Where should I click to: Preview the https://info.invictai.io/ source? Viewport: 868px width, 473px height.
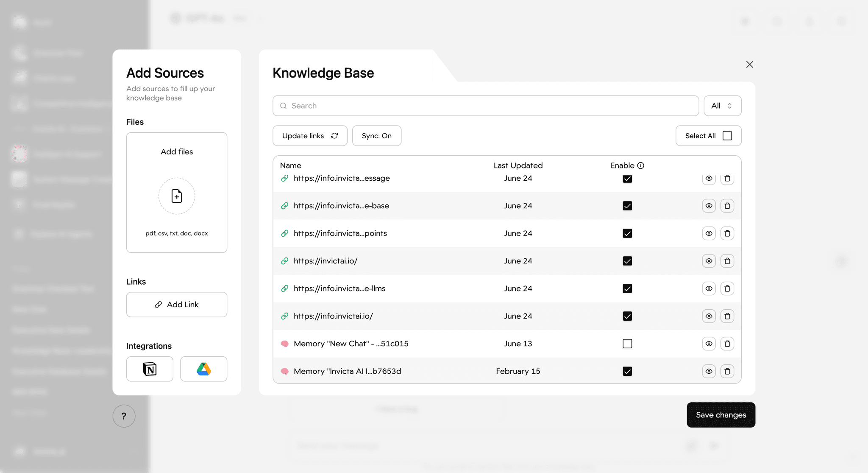point(709,316)
